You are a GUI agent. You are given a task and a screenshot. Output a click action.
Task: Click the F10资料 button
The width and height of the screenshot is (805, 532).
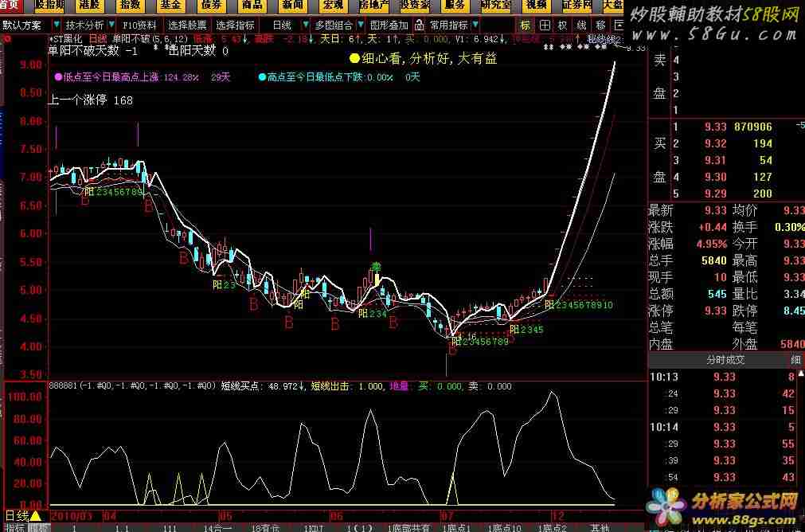point(139,25)
